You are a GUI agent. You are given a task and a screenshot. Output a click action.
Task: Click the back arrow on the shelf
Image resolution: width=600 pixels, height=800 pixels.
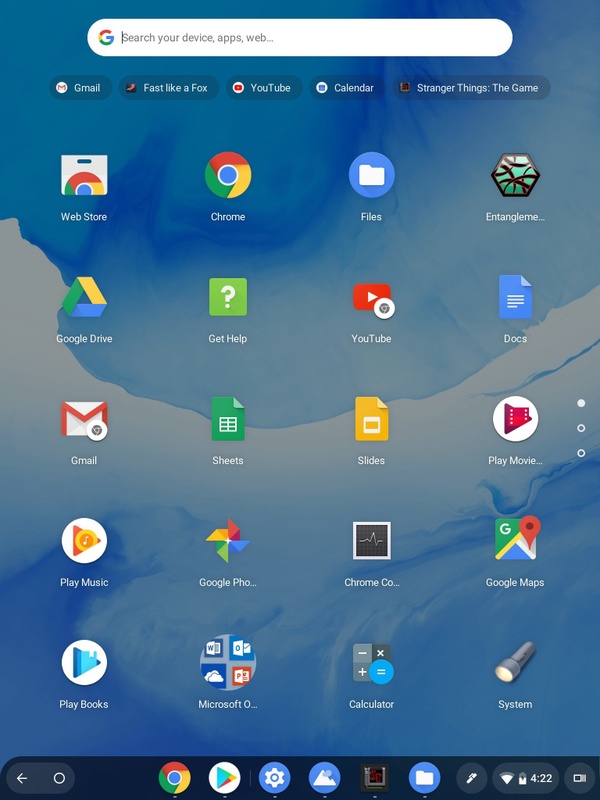pos(22,778)
